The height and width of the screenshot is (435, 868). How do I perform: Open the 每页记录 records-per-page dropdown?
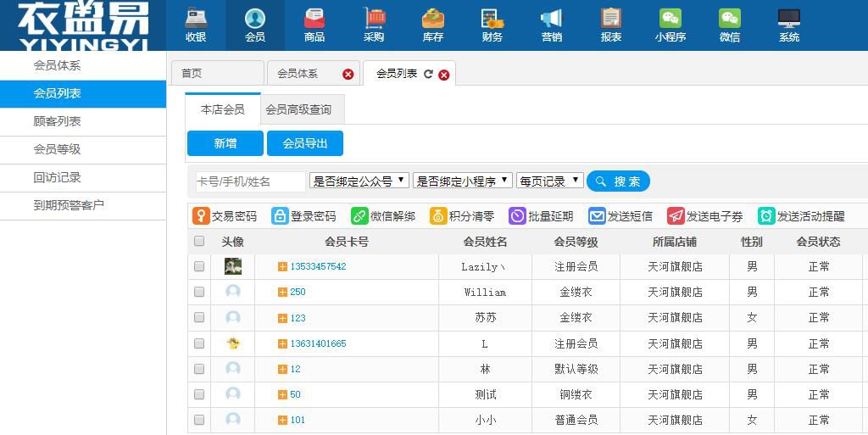pyautogui.click(x=549, y=181)
